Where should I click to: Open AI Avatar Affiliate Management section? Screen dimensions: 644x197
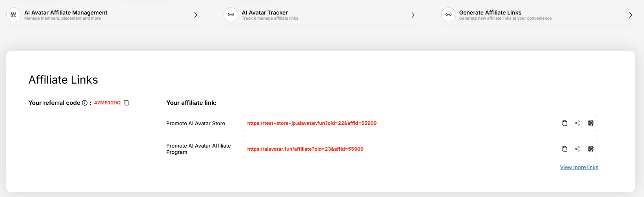[103, 15]
